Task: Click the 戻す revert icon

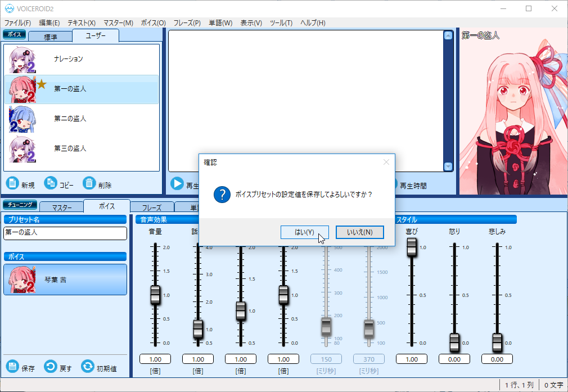Action: coord(51,366)
